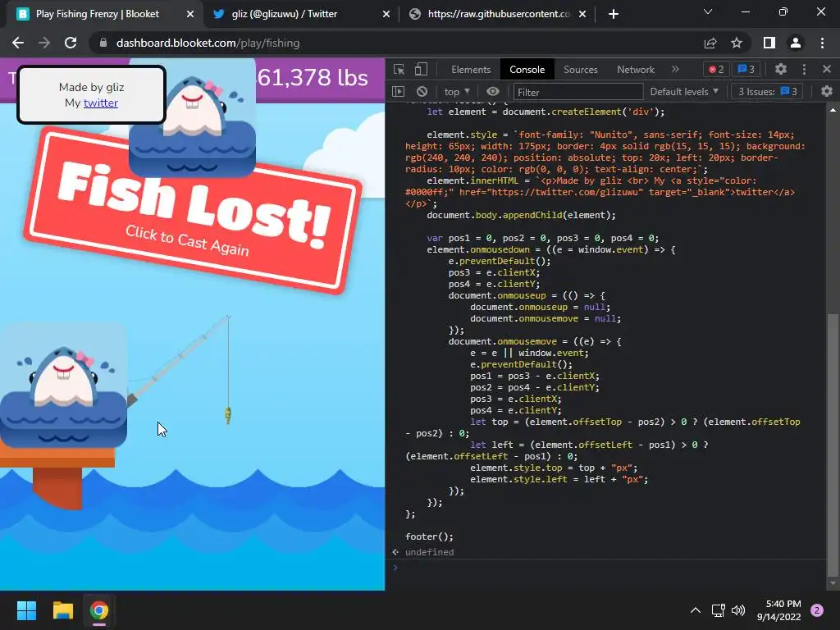The height and width of the screenshot is (630, 840).
Task: Select the Console tab
Action: coord(527,70)
